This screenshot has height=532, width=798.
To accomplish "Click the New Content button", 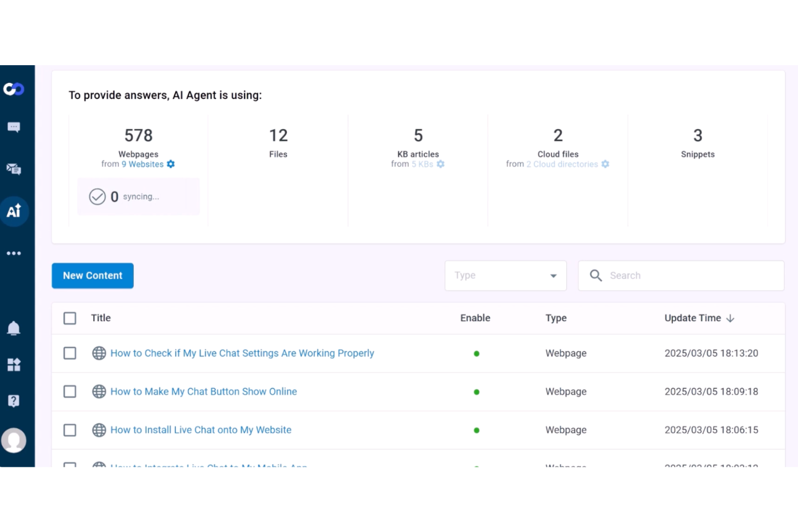I will pos(92,275).
